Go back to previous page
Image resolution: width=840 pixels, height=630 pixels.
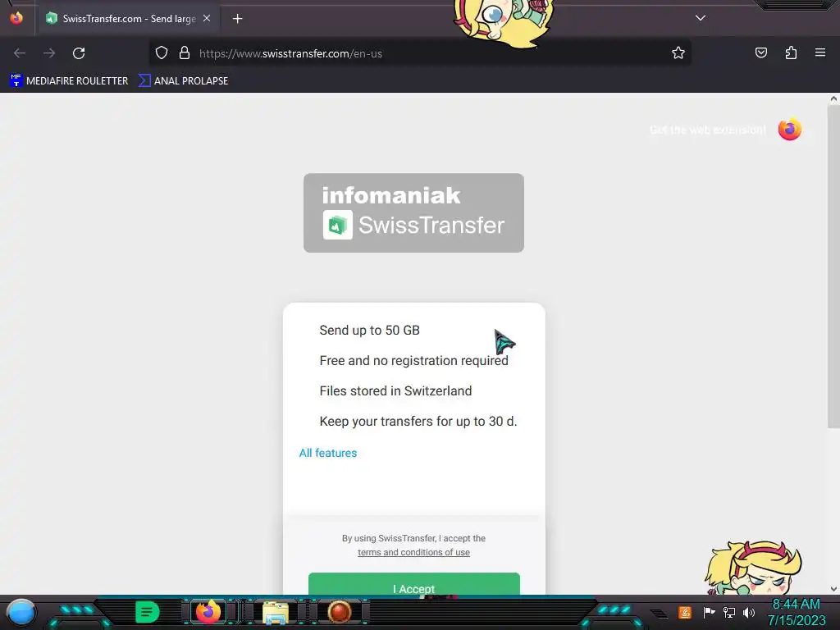point(20,53)
